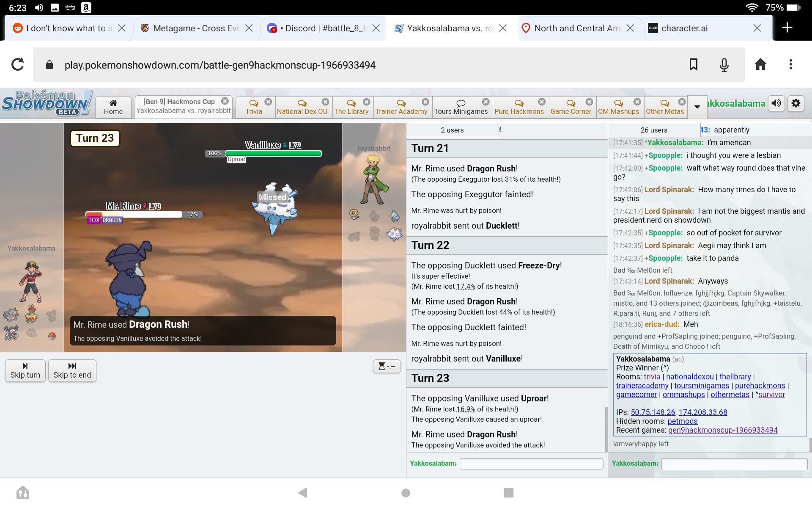Close the Trivia room tab

[x=268, y=102]
